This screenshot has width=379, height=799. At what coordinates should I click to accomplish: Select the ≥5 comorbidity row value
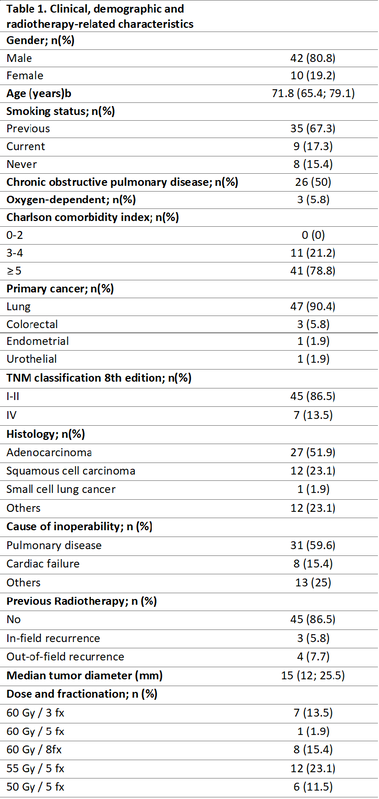(311, 270)
